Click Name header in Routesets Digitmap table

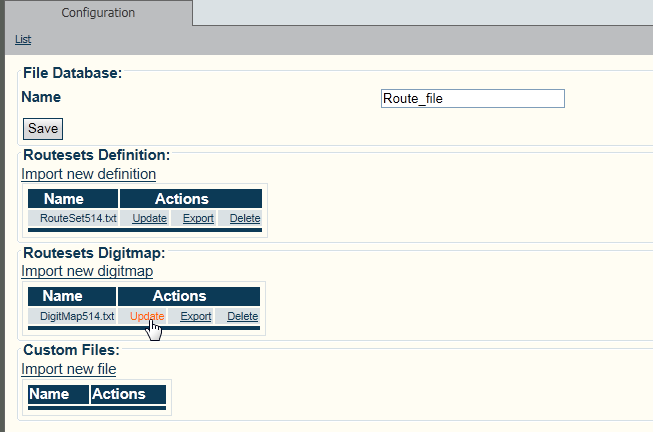(62, 296)
